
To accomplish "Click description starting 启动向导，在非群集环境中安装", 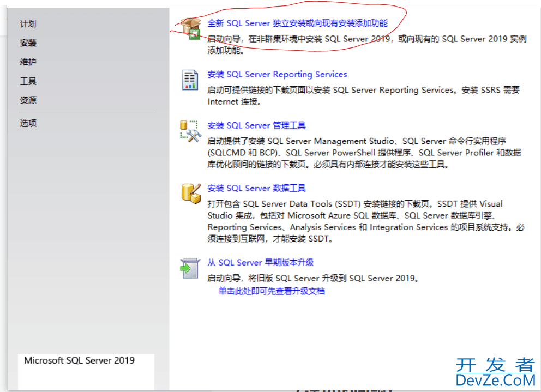I will (x=367, y=45).
